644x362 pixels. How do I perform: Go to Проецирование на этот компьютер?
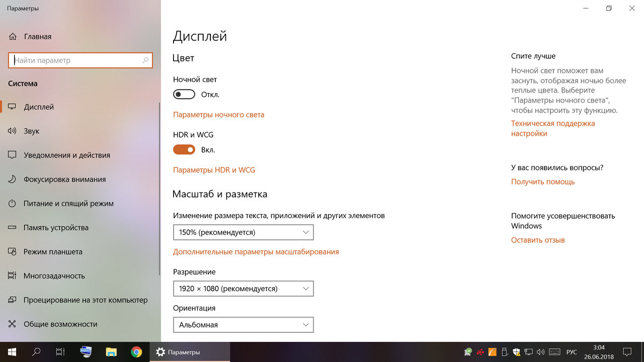click(x=86, y=300)
